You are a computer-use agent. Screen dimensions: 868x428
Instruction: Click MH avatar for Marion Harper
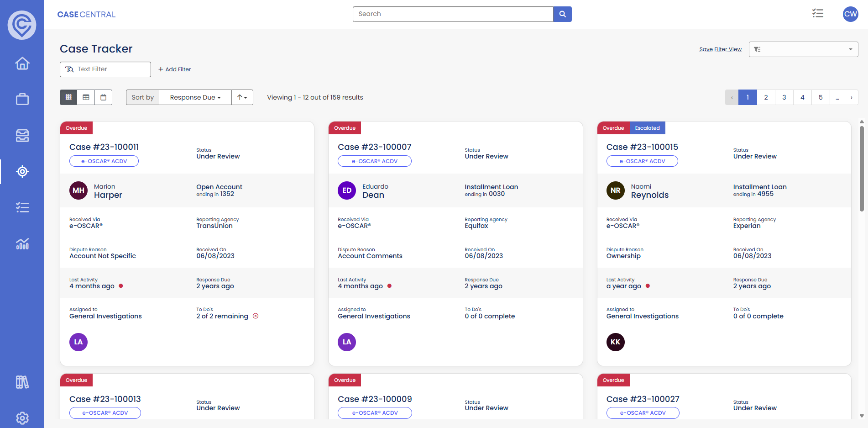click(78, 190)
